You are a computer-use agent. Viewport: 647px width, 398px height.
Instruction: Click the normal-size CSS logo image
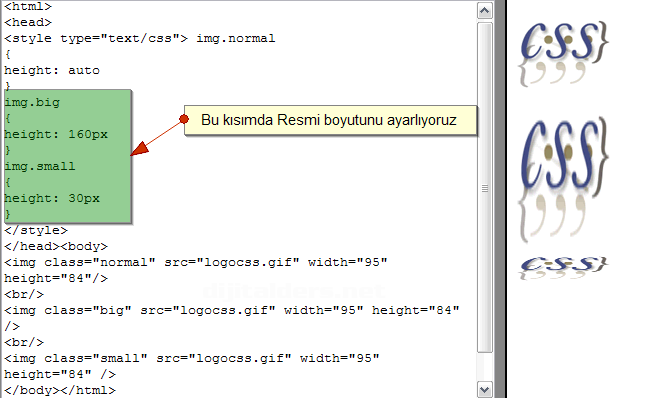[564, 53]
